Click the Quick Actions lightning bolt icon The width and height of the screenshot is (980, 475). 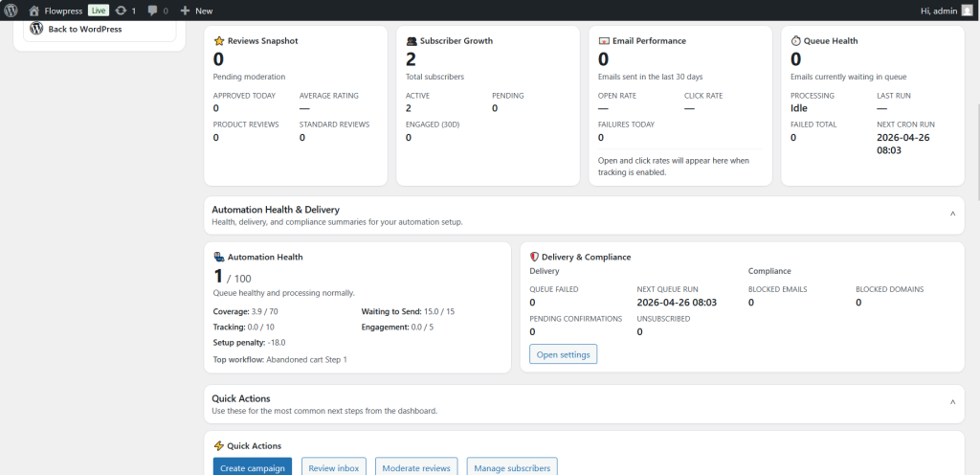click(x=219, y=445)
